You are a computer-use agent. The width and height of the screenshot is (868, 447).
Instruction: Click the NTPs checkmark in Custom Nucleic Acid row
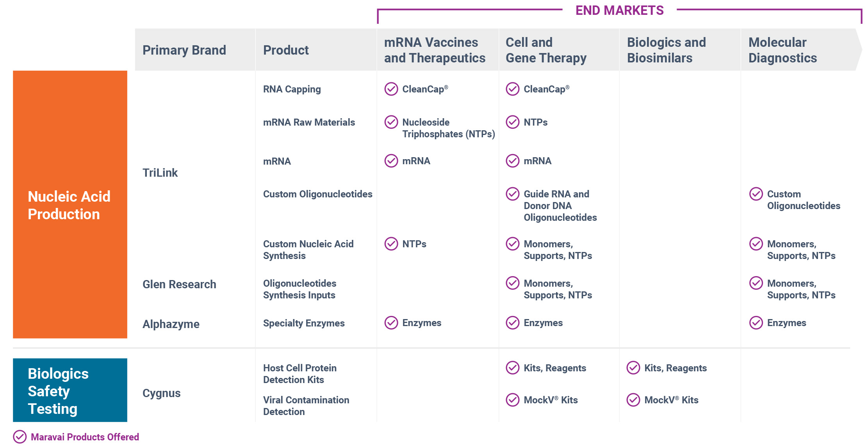(x=391, y=244)
